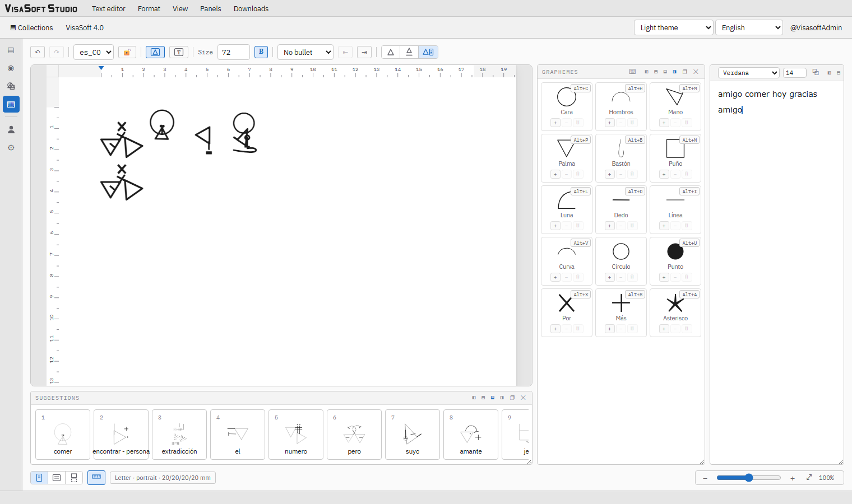Open the Panels menu
852x504 pixels.
(211, 8)
